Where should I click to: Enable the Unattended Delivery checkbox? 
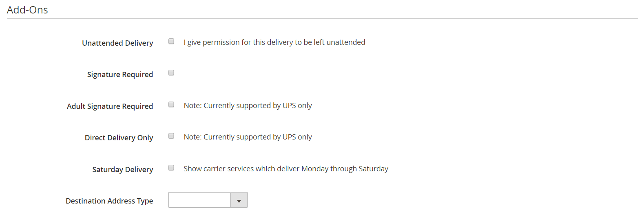[171, 41]
